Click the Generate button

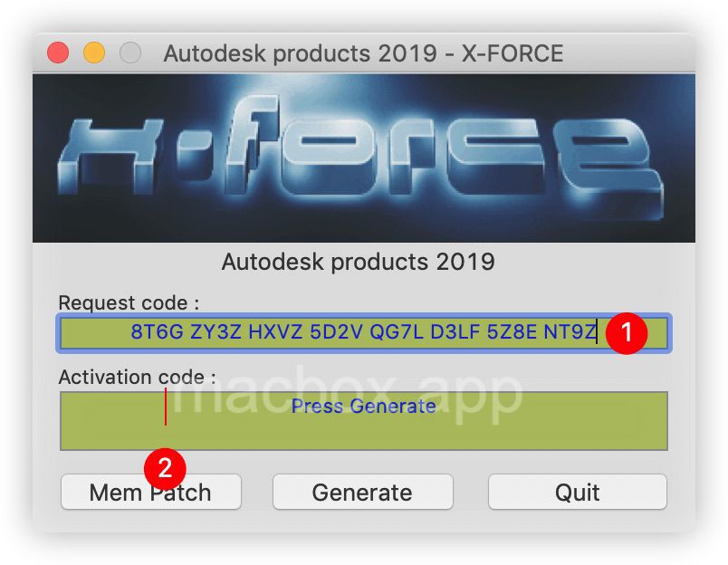click(362, 492)
